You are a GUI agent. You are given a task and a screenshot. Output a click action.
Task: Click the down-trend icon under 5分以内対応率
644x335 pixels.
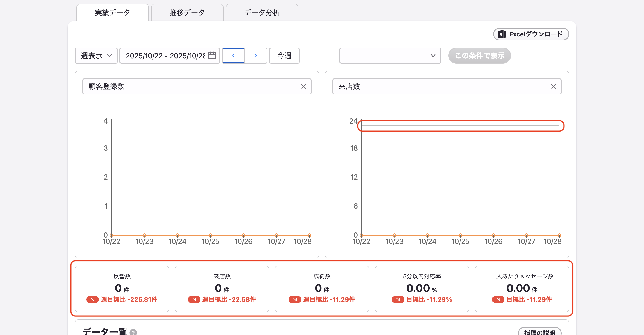point(398,299)
